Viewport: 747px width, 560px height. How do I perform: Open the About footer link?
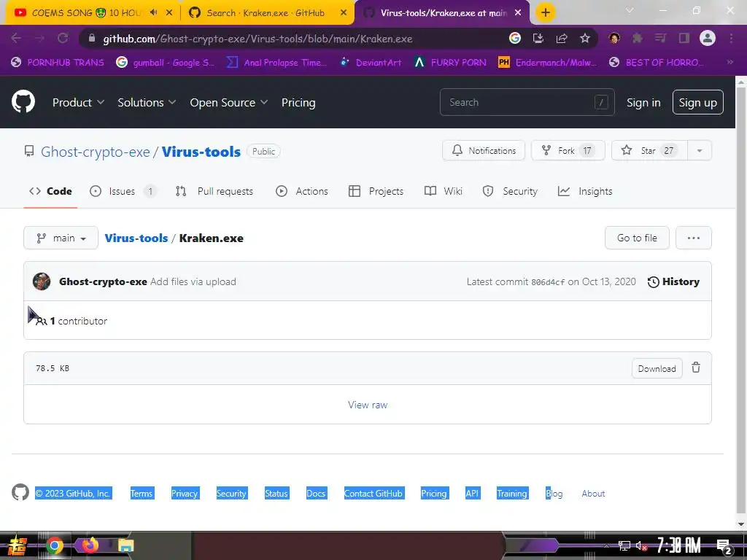(x=593, y=494)
